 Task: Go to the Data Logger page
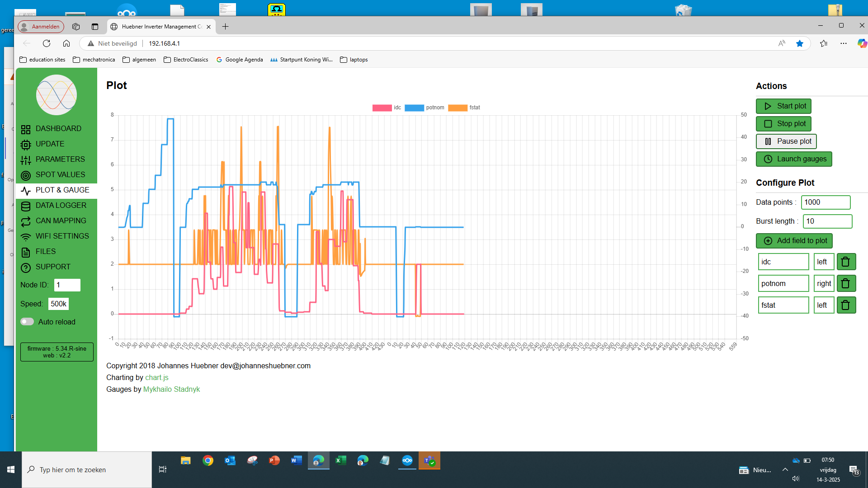61,205
